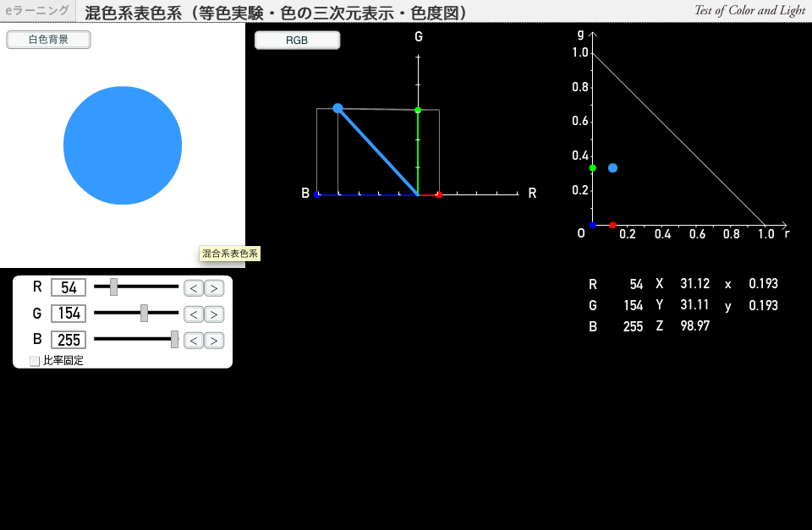The width and height of the screenshot is (812, 530).
Task: Click the white background toggle button
Action: [48, 40]
